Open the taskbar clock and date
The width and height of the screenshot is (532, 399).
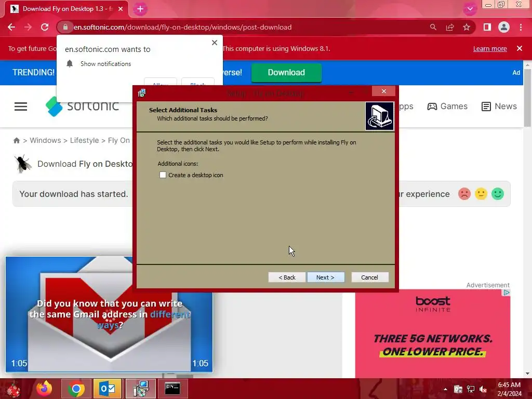pos(509,389)
